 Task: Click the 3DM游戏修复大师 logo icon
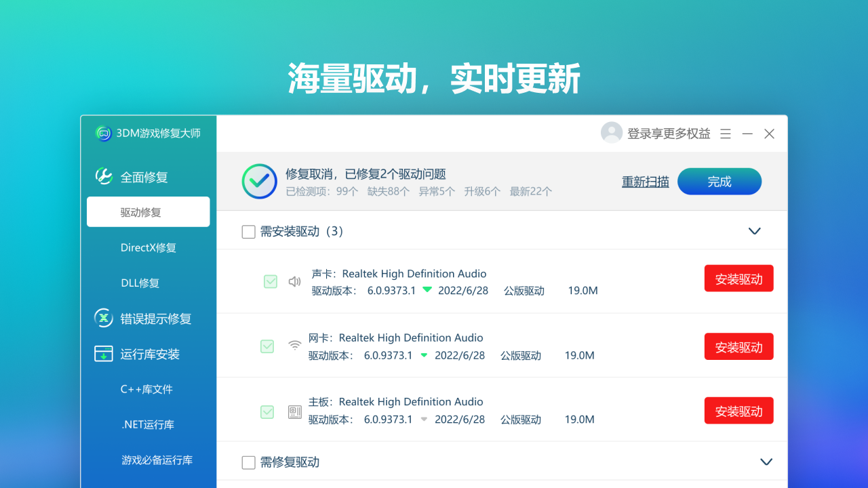coord(103,134)
